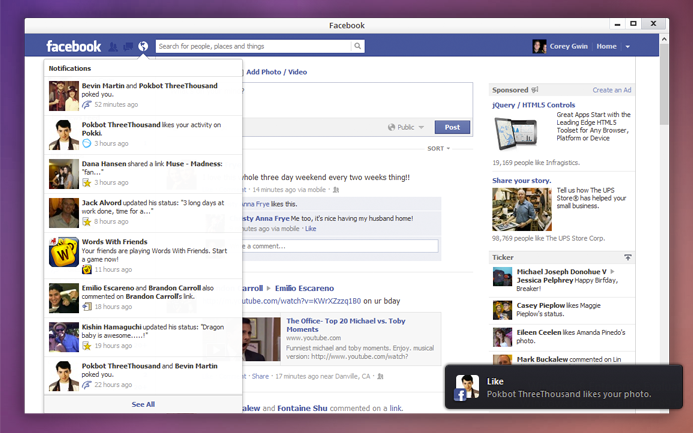
Task: Open jQuery / HTML5 Controls ad
Action: pyautogui.click(x=533, y=105)
